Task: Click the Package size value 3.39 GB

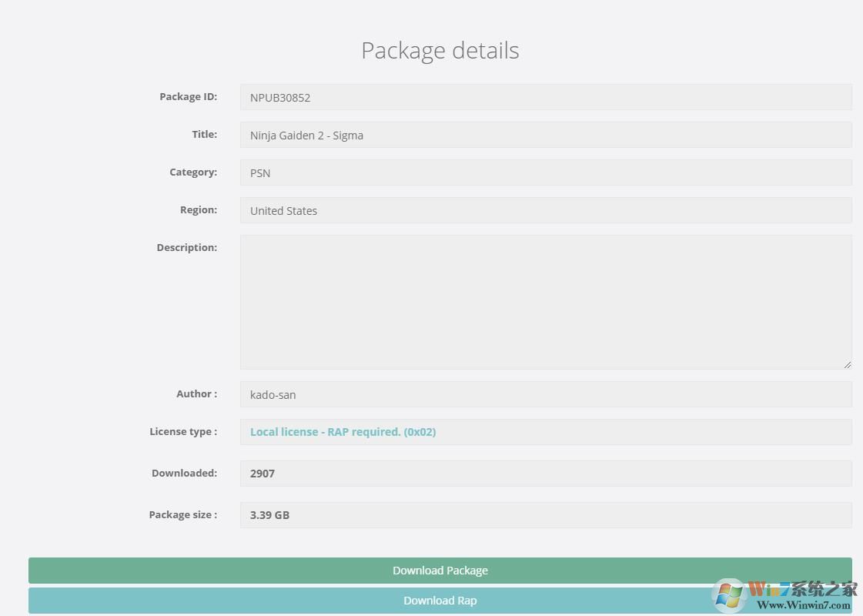Action: (269, 515)
